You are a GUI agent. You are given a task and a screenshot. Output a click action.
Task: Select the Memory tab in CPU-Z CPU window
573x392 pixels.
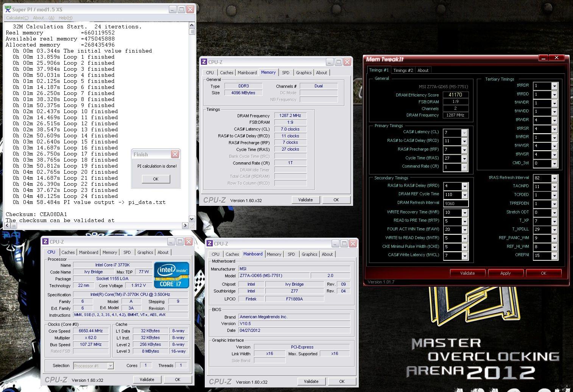[x=110, y=252]
